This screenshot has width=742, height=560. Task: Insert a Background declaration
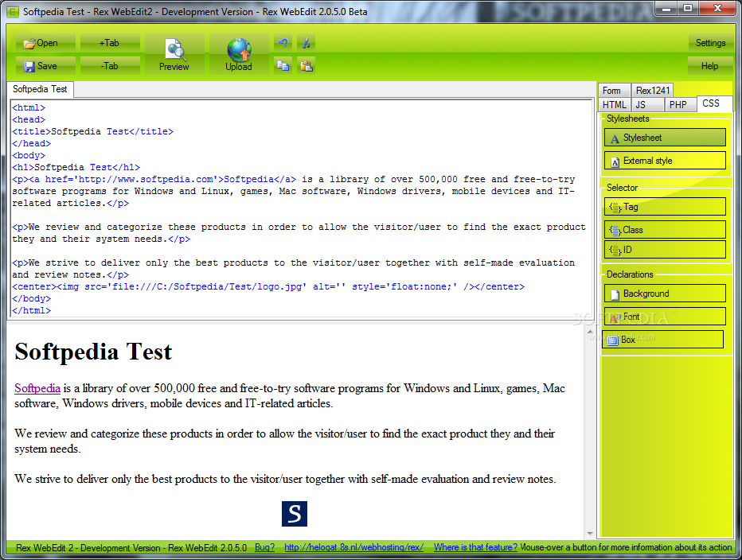[665, 294]
